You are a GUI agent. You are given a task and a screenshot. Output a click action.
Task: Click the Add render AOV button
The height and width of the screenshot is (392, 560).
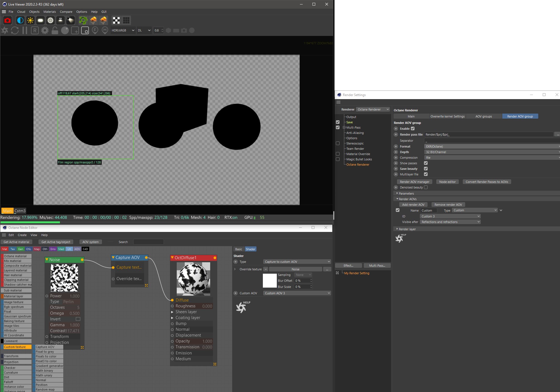pyautogui.click(x=413, y=205)
